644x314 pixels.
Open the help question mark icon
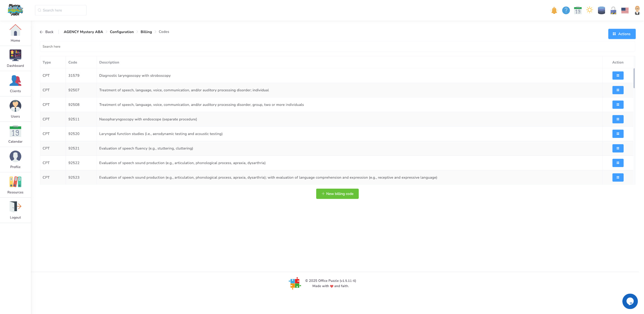566,10
